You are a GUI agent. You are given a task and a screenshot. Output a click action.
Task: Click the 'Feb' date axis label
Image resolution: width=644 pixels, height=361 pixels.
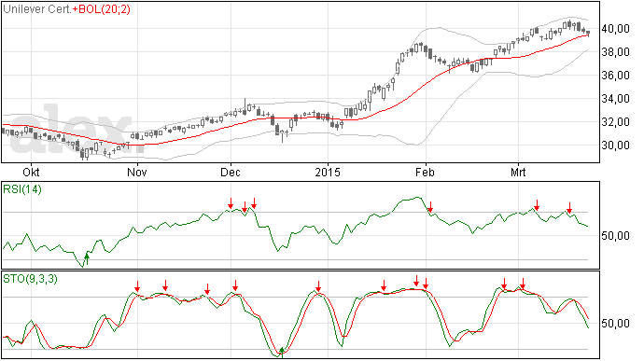(425, 172)
